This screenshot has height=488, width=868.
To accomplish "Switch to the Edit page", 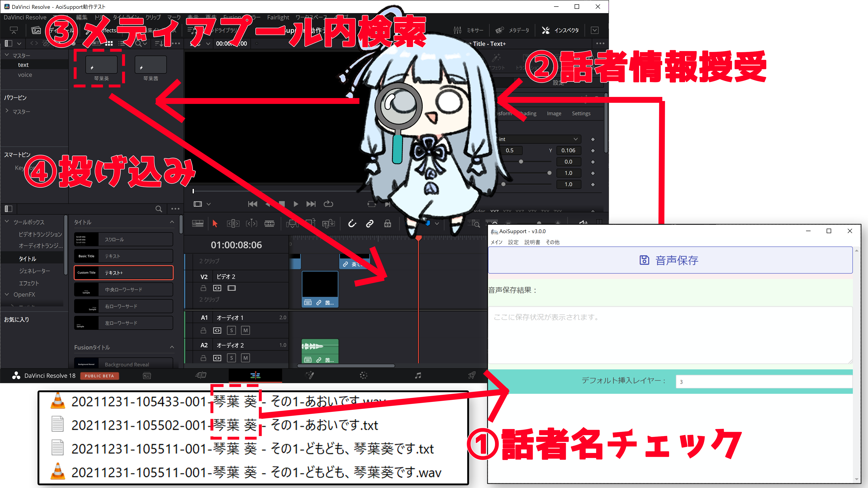I will [x=255, y=375].
